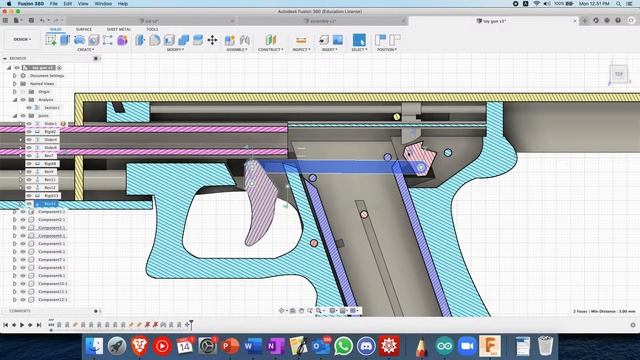Open the Inspect dropdown menu
640x360 pixels.
301,50
